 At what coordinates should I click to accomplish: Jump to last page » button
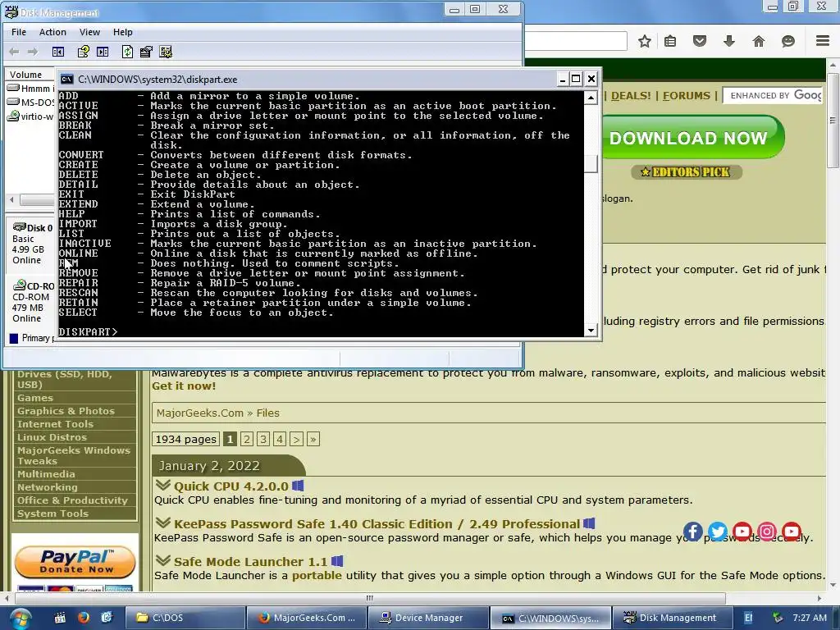[x=313, y=440]
